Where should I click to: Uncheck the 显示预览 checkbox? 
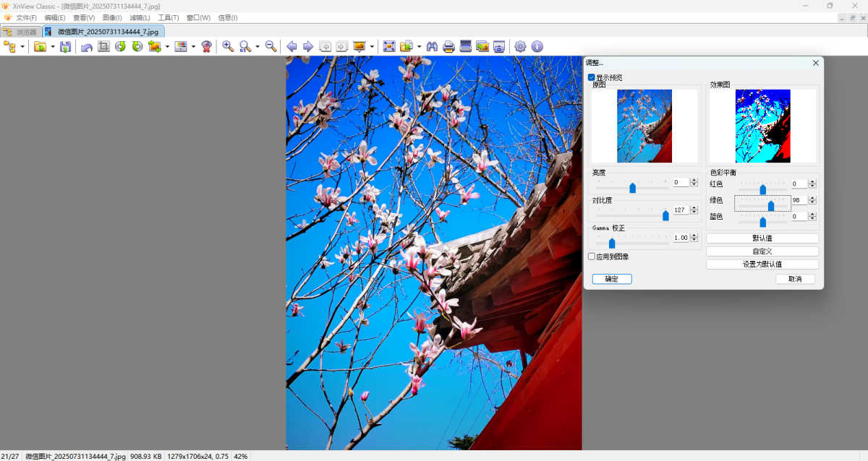point(592,77)
